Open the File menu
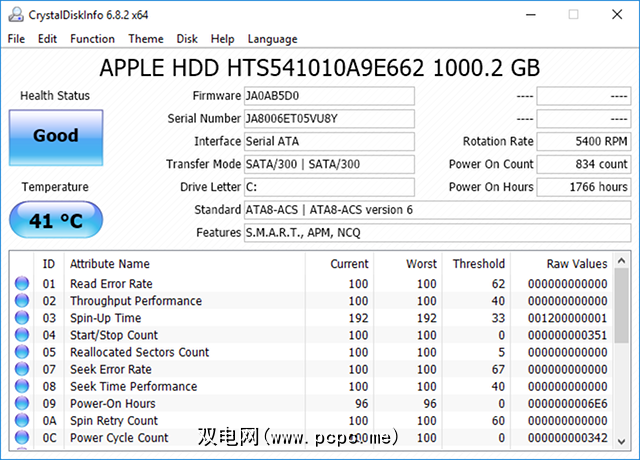The height and width of the screenshot is (460, 640). [16, 39]
